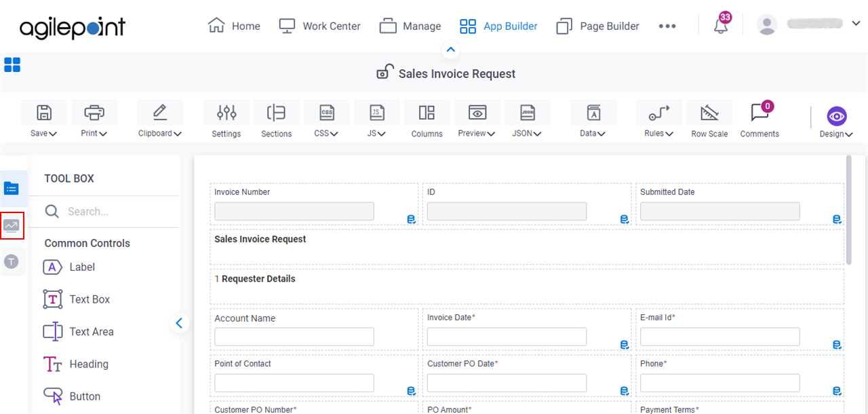868x414 pixels.
Task: Select the Text Box control
Action: point(77,299)
